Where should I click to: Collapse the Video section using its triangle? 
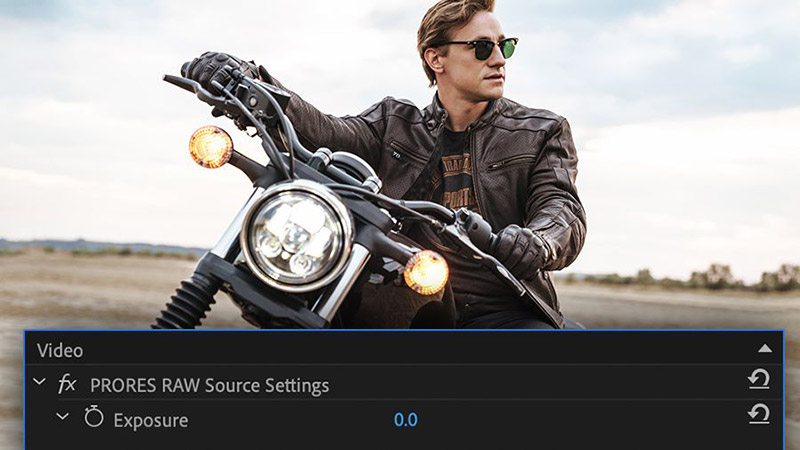point(765,348)
